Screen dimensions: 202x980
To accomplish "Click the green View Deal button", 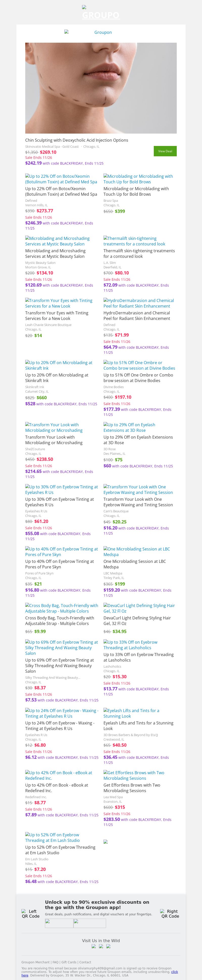I will pos(165,151).
